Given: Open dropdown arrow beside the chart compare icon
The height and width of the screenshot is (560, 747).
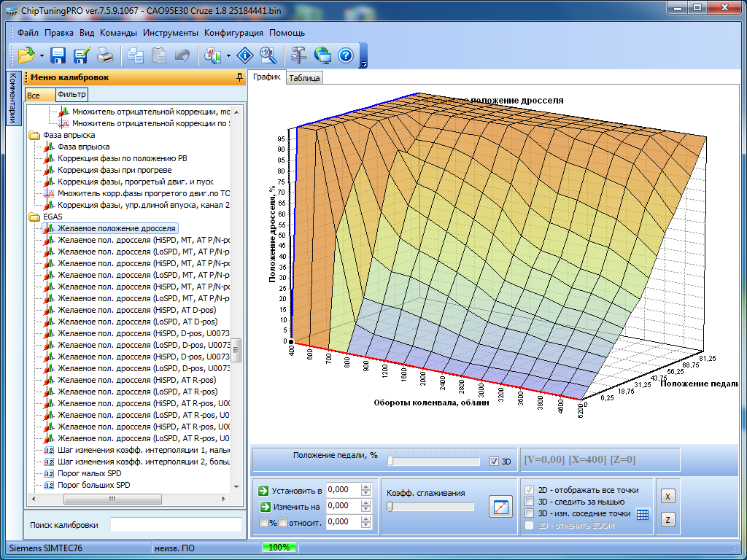Looking at the screenshot, I should pyautogui.click(x=228, y=55).
